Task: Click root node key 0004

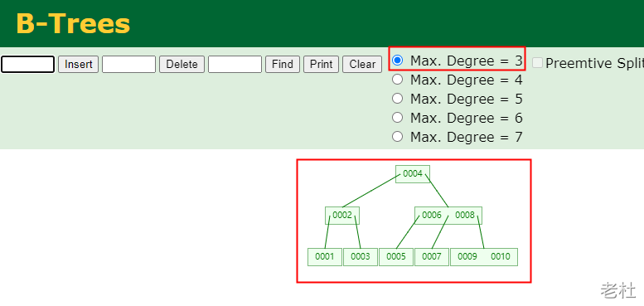Action: click(413, 174)
